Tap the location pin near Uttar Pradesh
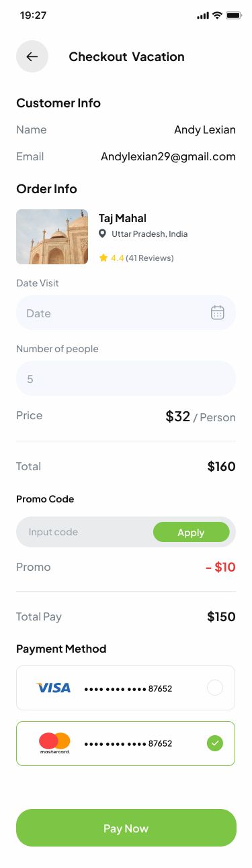This screenshot has width=252, height=868. point(103,234)
